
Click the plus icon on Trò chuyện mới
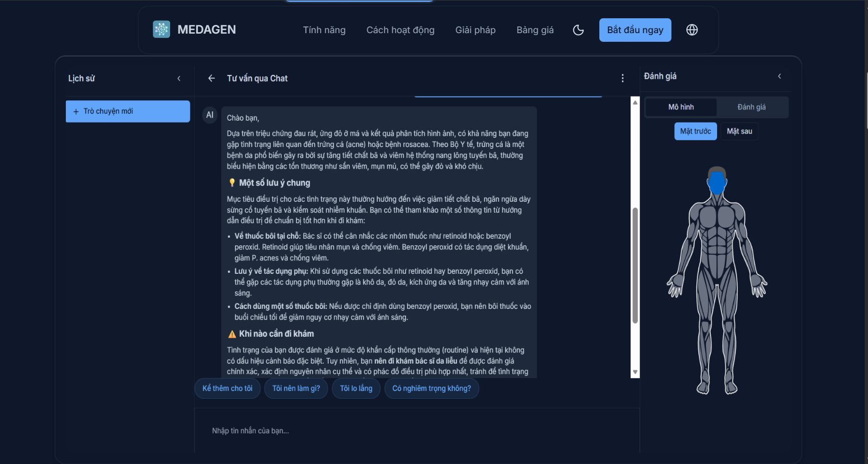76,111
